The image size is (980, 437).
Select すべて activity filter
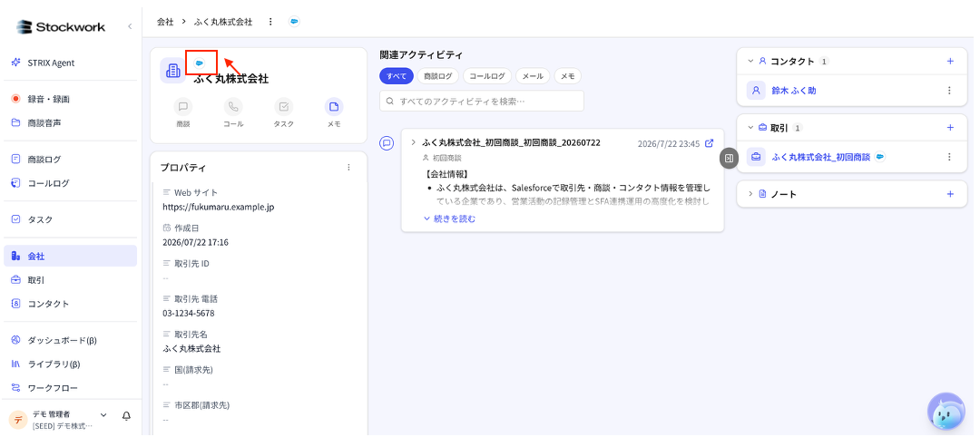[x=397, y=76]
